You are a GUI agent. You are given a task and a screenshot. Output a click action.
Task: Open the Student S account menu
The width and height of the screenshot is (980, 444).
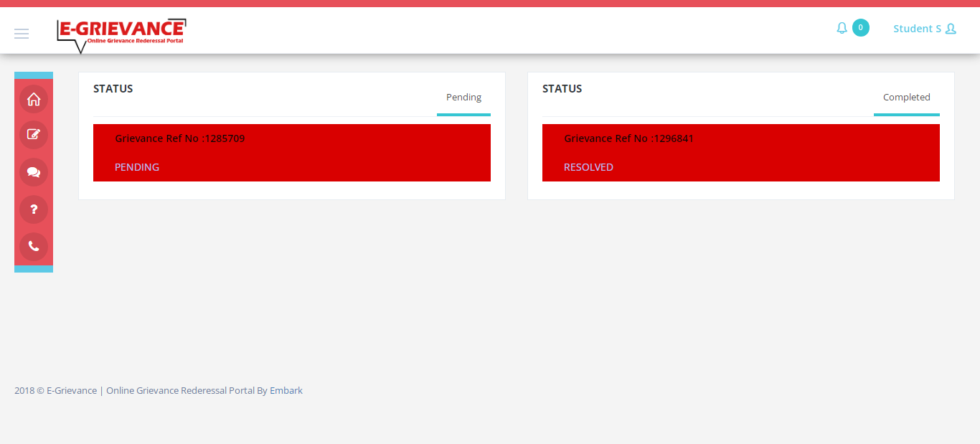917,29
